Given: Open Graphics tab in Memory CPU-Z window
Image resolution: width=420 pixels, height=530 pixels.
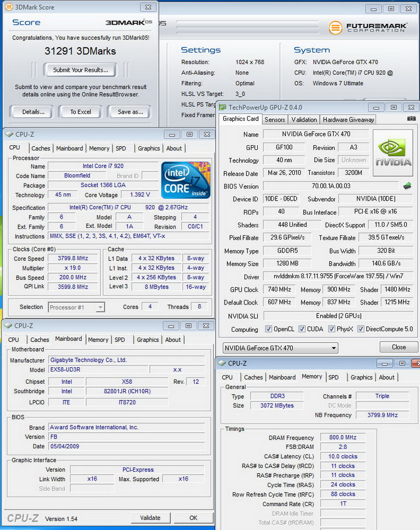Looking at the screenshot, I should [362, 377].
